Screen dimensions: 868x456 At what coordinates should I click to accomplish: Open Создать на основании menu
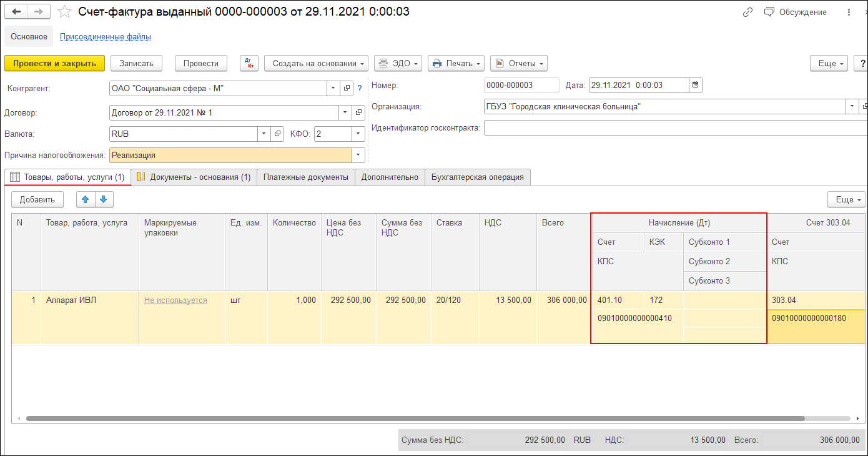(316, 63)
